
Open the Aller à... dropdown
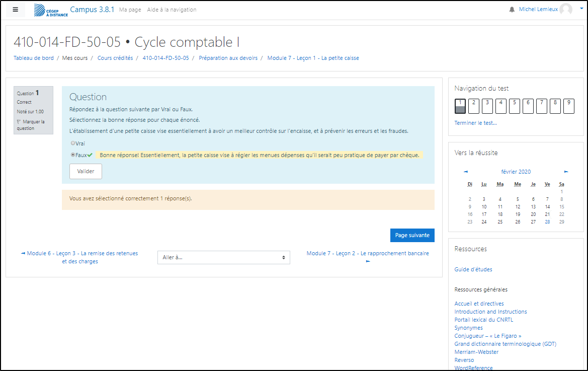[x=223, y=257]
